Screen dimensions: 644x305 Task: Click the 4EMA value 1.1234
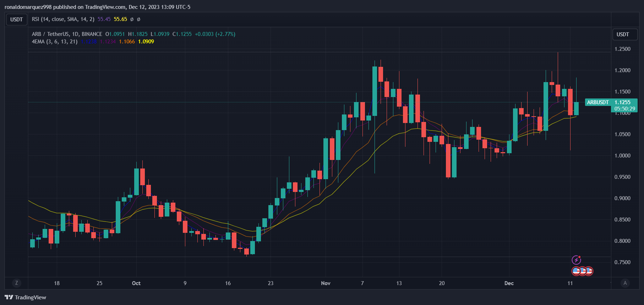coord(108,42)
